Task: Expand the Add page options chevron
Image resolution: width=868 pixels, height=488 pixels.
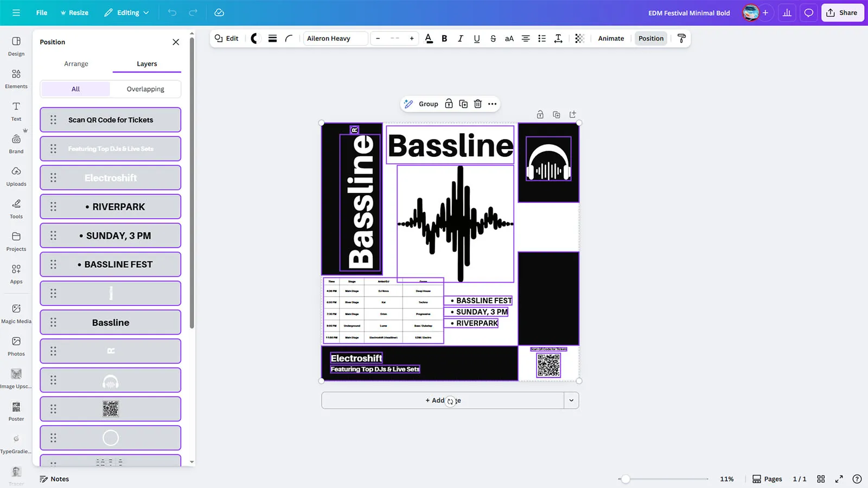Action: click(x=571, y=401)
